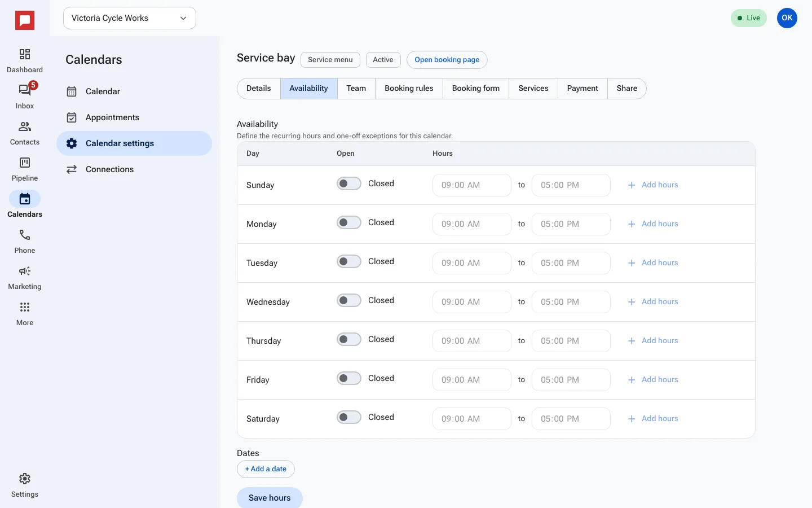Open the OK user avatar

787,18
